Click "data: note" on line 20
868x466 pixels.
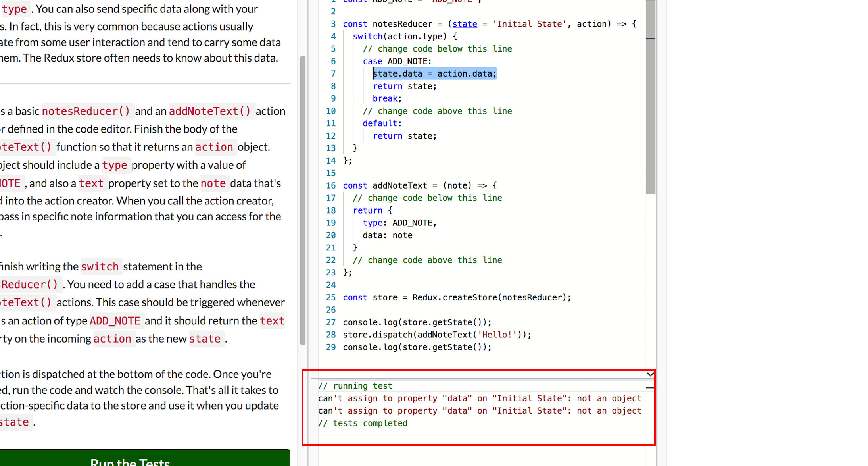tap(388, 235)
